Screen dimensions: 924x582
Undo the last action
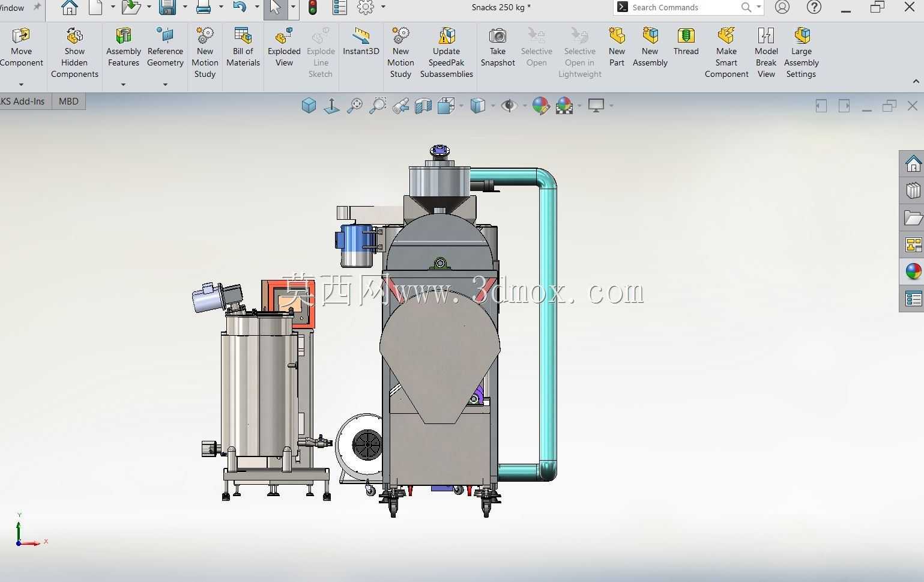(x=240, y=7)
